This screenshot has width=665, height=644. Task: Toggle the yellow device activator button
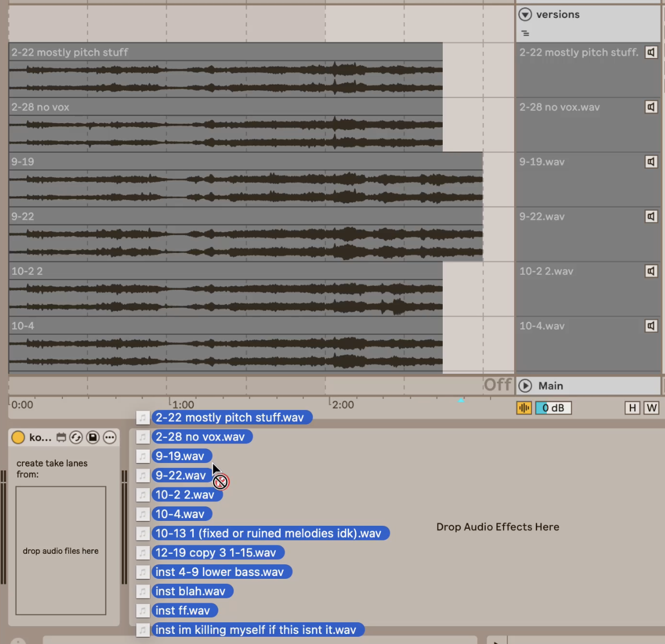coord(18,437)
